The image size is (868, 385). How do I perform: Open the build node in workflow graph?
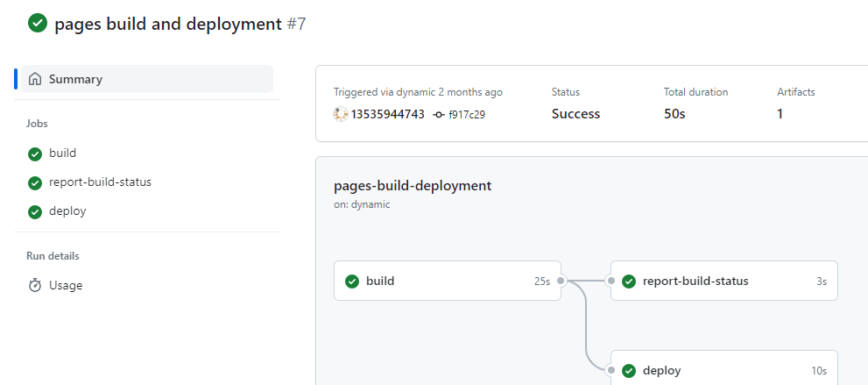pos(448,281)
